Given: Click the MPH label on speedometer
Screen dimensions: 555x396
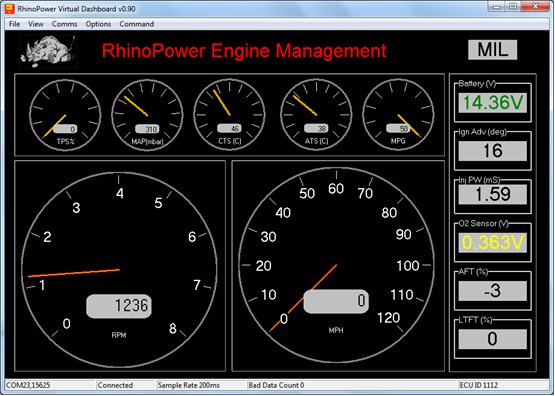Looking at the screenshot, I should [336, 331].
